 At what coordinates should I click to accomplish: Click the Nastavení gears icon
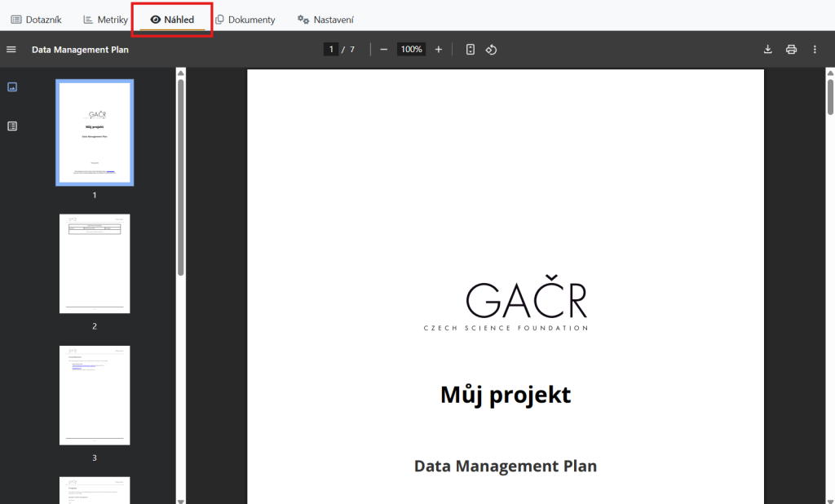303,20
